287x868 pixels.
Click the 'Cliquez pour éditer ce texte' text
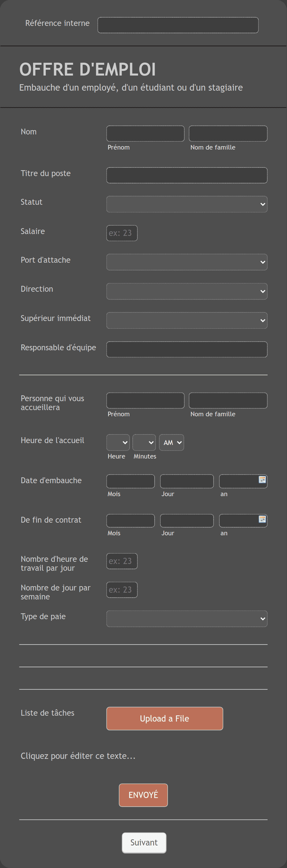pyautogui.click(x=78, y=756)
